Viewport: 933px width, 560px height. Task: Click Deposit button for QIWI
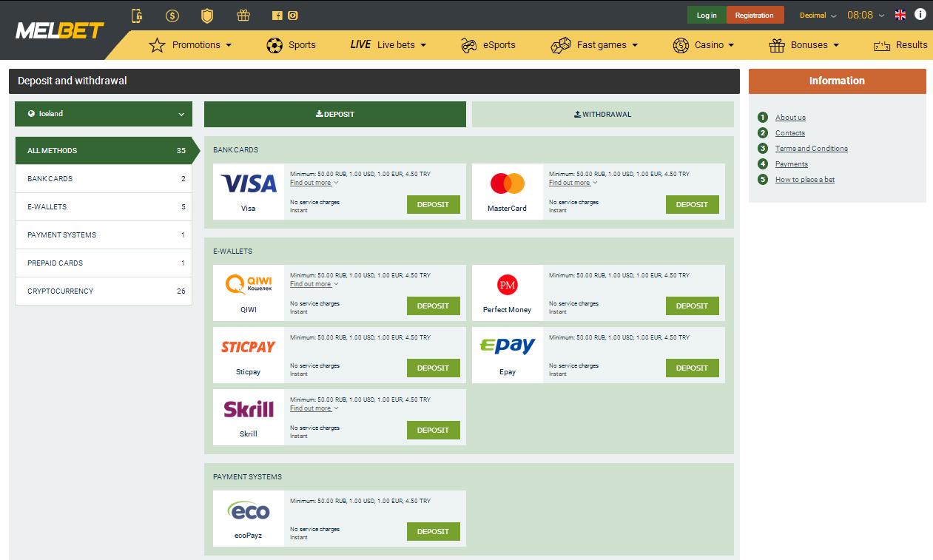434,306
